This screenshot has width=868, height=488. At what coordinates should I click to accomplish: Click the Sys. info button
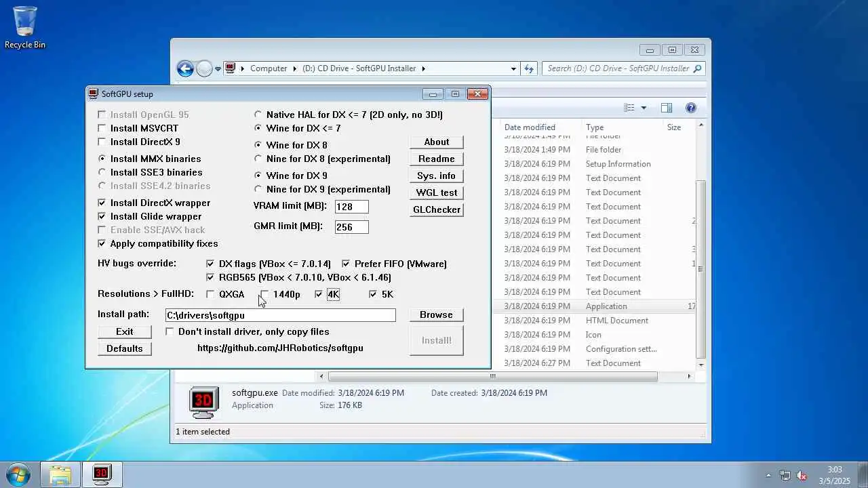click(437, 176)
